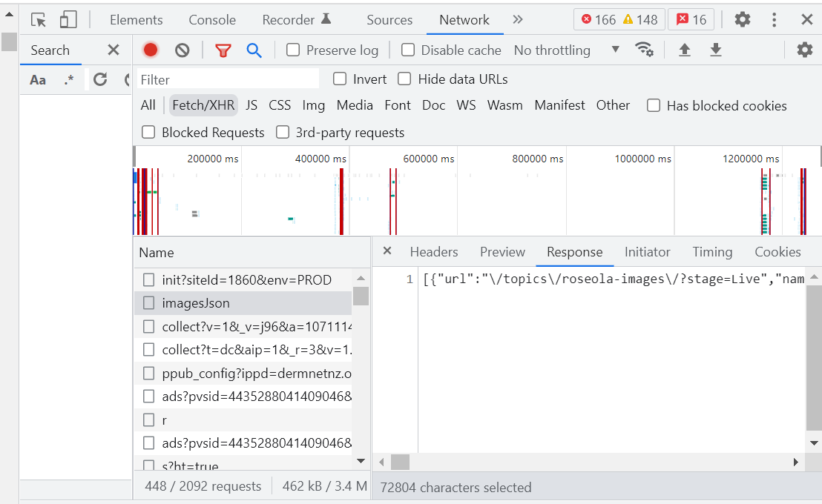This screenshot has height=504, width=822.
Task: Activate the inspect element picker icon
Action: (39, 20)
